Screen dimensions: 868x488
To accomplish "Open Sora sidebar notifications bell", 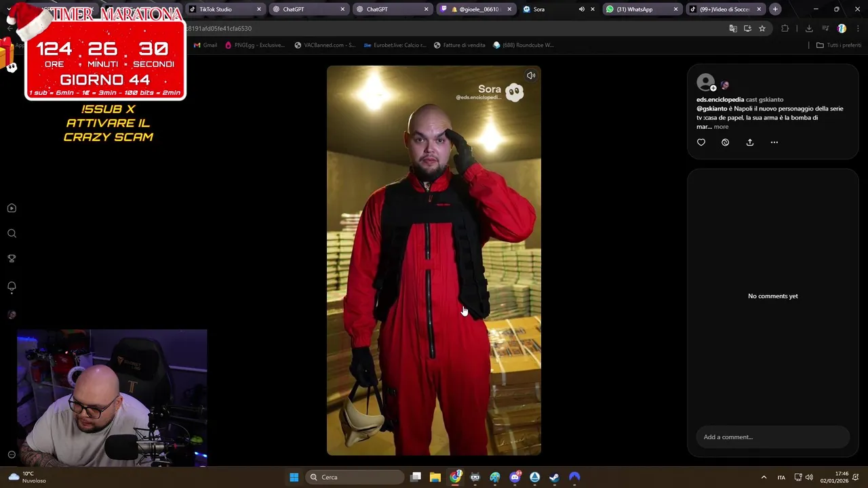I will [12, 286].
